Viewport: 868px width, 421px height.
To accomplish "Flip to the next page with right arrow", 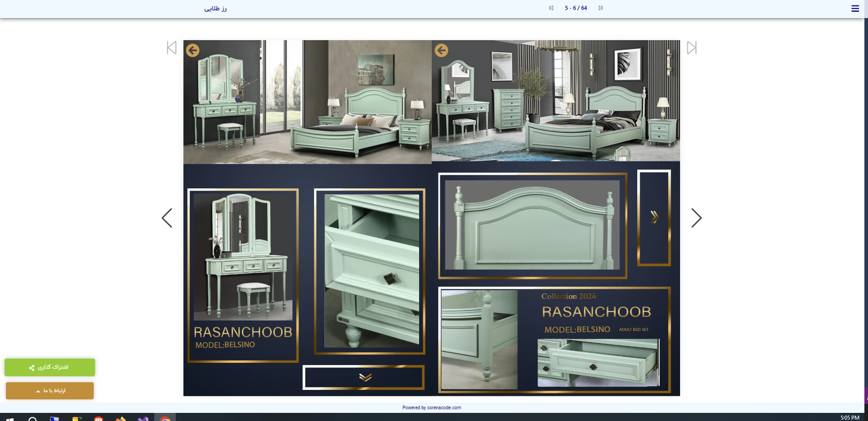I will click(696, 218).
